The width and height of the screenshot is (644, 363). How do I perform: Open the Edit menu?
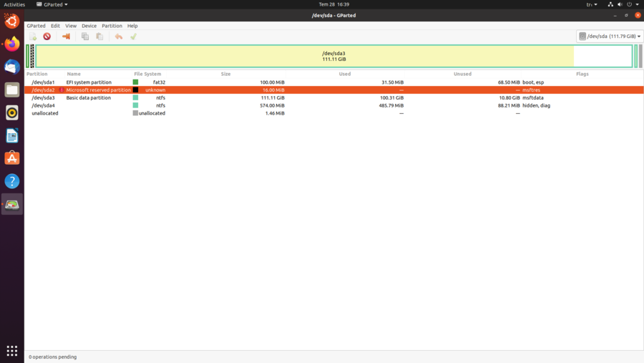[x=55, y=26]
